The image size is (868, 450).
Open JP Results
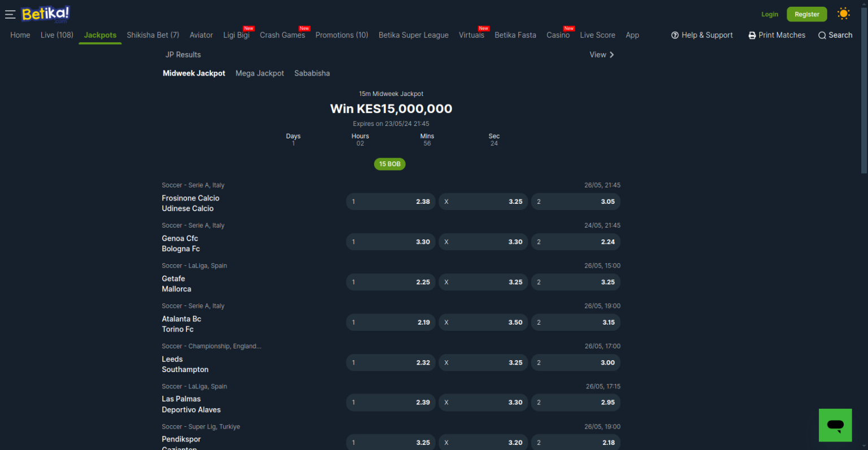point(183,54)
